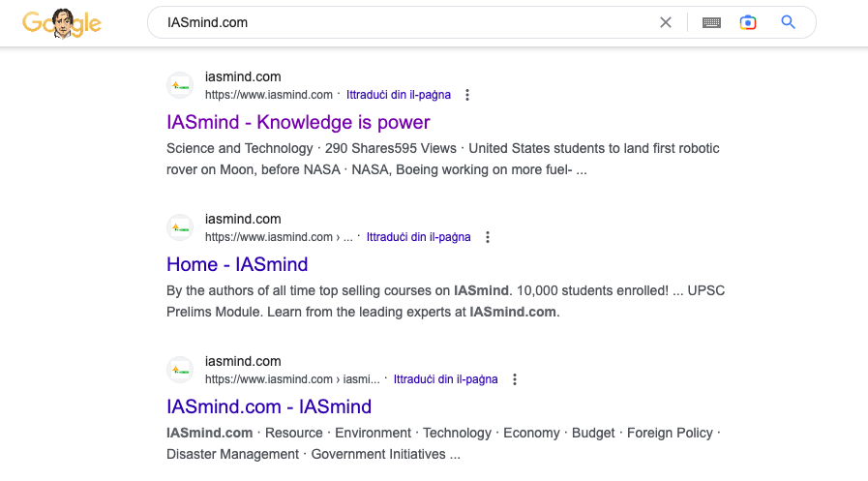Click the second result's iasmind favicon
Image resolution: width=868 pixels, height=481 pixels.
180,227
